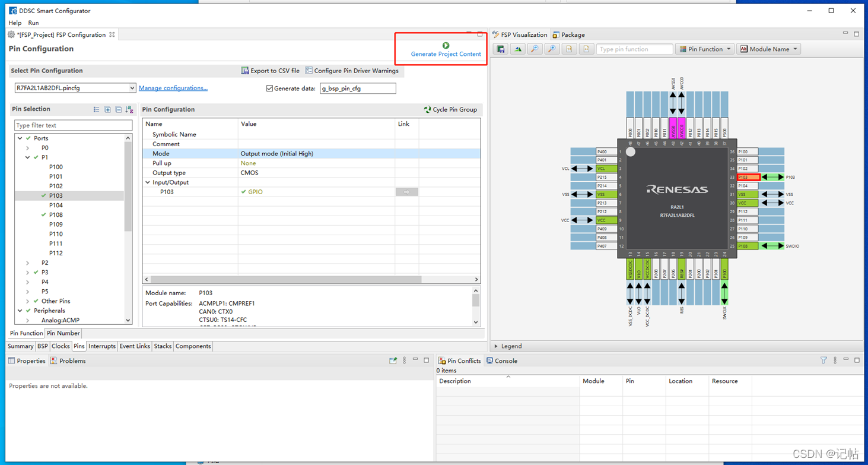Open the Help menu
The width and height of the screenshot is (868, 465).
[x=15, y=23]
